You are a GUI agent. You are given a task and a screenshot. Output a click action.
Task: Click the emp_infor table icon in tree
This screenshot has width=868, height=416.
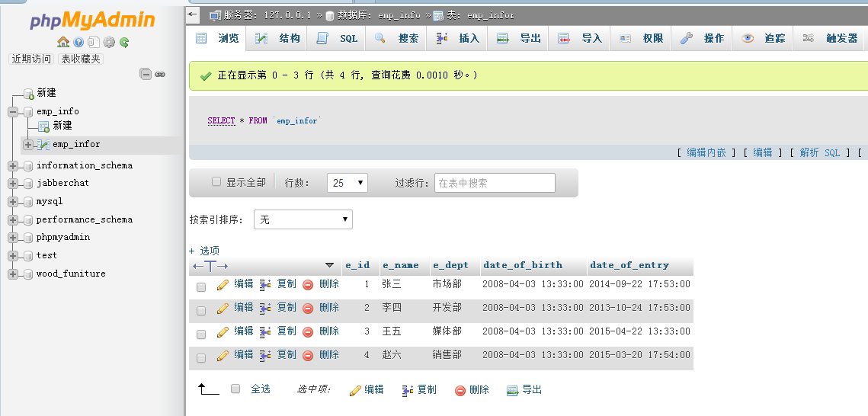coord(43,145)
